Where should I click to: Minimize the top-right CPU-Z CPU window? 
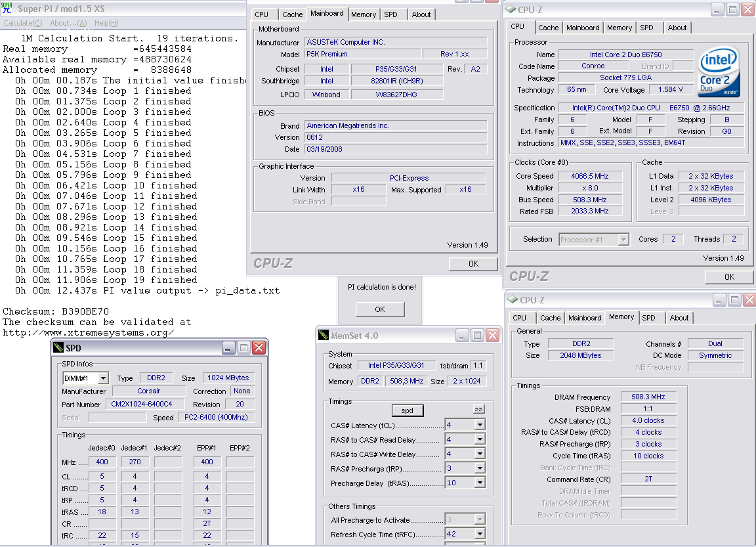click(717, 10)
